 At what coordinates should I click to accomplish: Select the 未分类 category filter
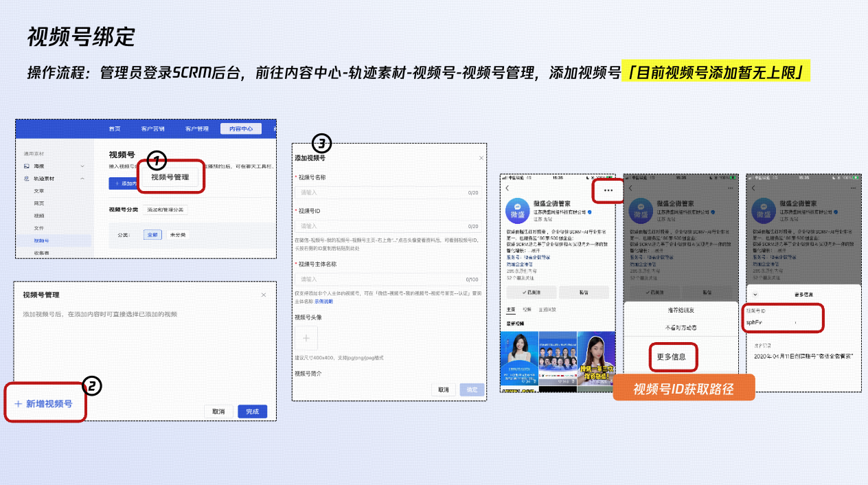click(179, 234)
